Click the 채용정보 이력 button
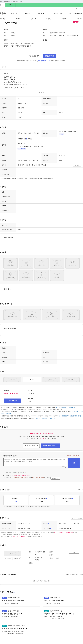The width and height of the screenshot is (83, 644). 74,552
